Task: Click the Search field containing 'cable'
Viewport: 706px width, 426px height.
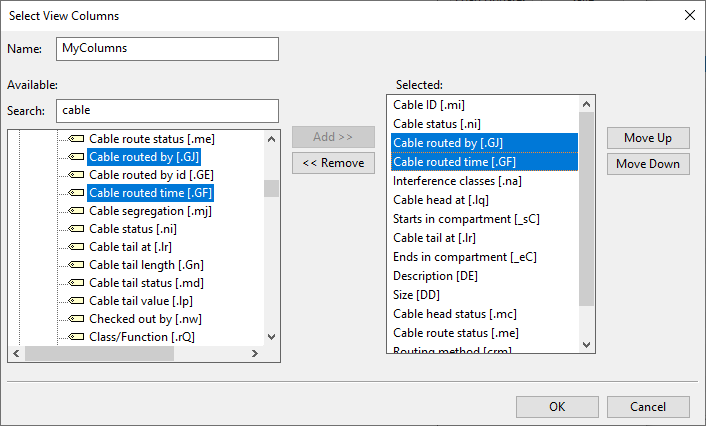Action: (x=167, y=110)
